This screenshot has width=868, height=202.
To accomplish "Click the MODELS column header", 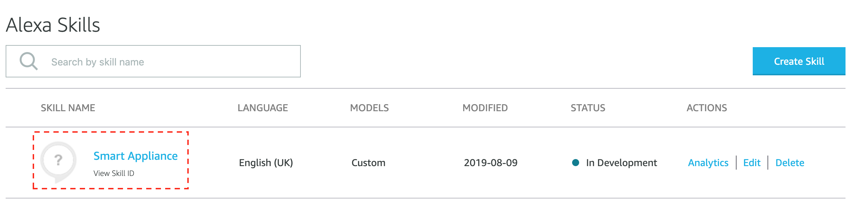I will pyautogui.click(x=369, y=108).
